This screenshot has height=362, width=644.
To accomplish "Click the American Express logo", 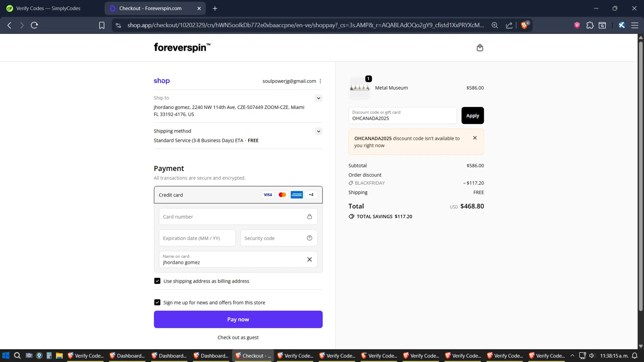I will pyautogui.click(x=297, y=195).
